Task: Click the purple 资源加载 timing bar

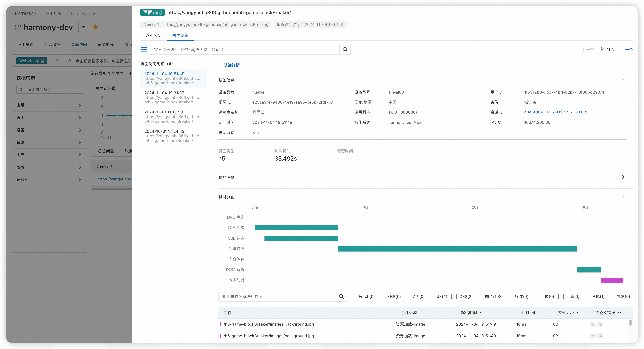Action: [612, 280]
